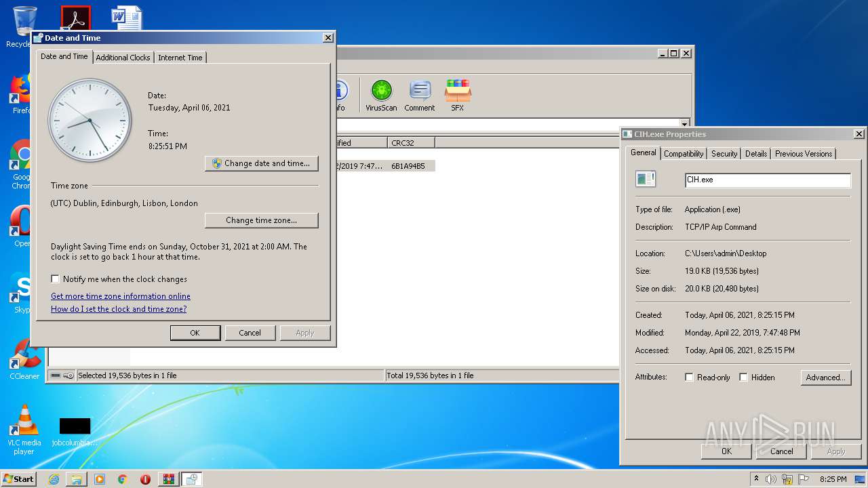Click the analog clock face
The image size is (868, 488).
tap(90, 121)
